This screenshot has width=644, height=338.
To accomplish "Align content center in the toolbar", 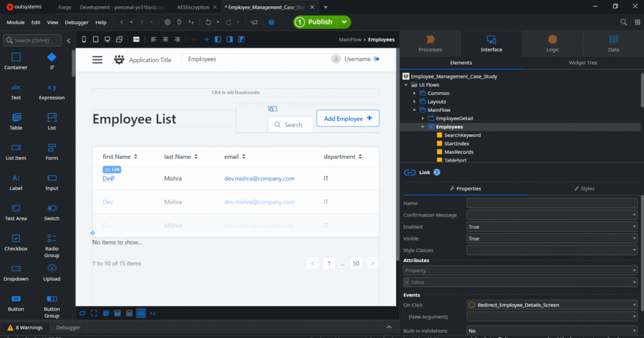I will (x=165, y=40).
